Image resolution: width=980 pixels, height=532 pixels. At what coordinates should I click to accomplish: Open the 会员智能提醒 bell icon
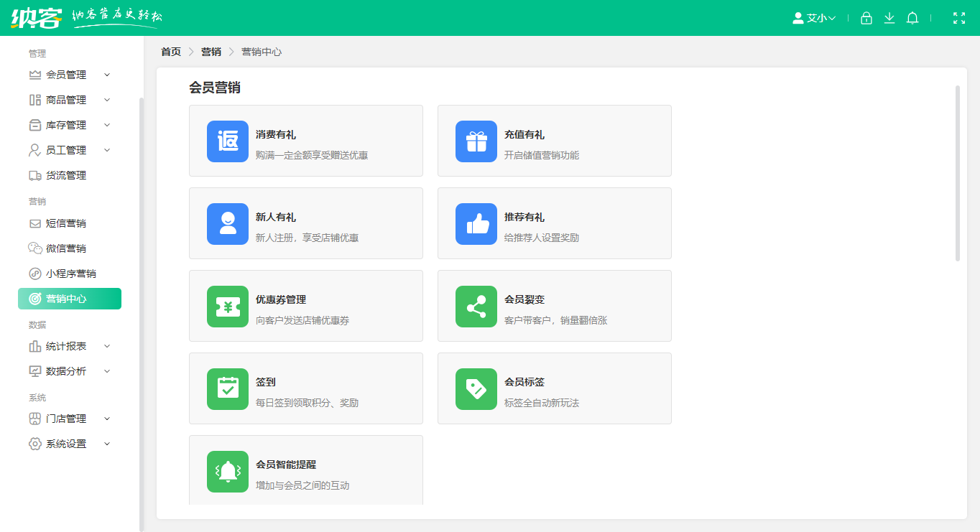pos(228,472)
